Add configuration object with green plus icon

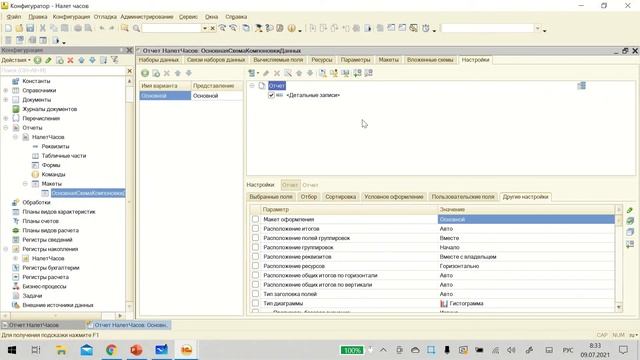[38, 60]
